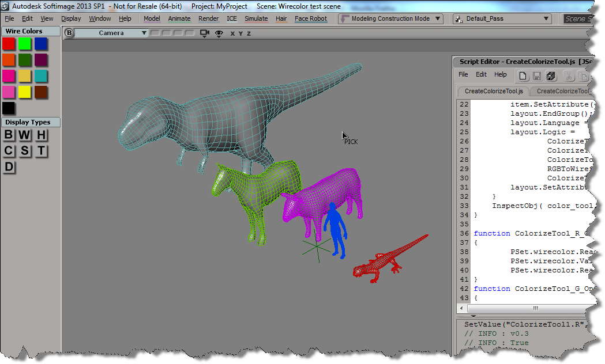The image size is (605, 364).
Task: Click the S display type button
Action: (25, 151)
